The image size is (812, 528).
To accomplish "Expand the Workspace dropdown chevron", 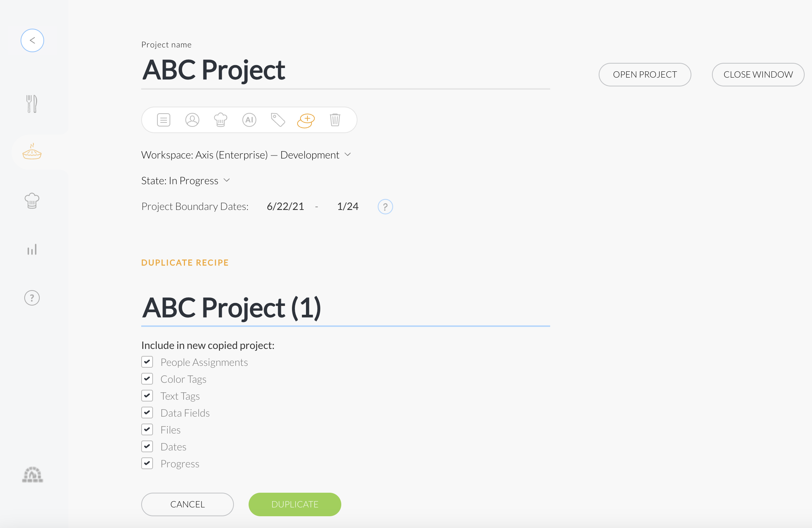I will coord(348,155).
